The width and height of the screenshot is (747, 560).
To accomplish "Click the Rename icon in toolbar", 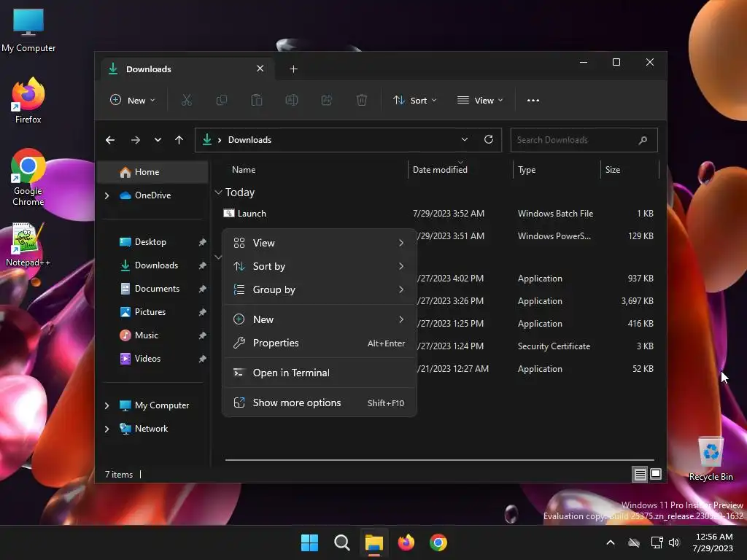I will tap(292, 100).
